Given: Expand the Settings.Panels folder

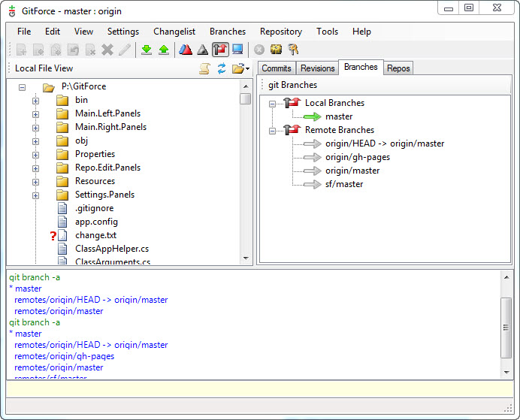Looking at the screenshot, I should (x=36, y=195).
